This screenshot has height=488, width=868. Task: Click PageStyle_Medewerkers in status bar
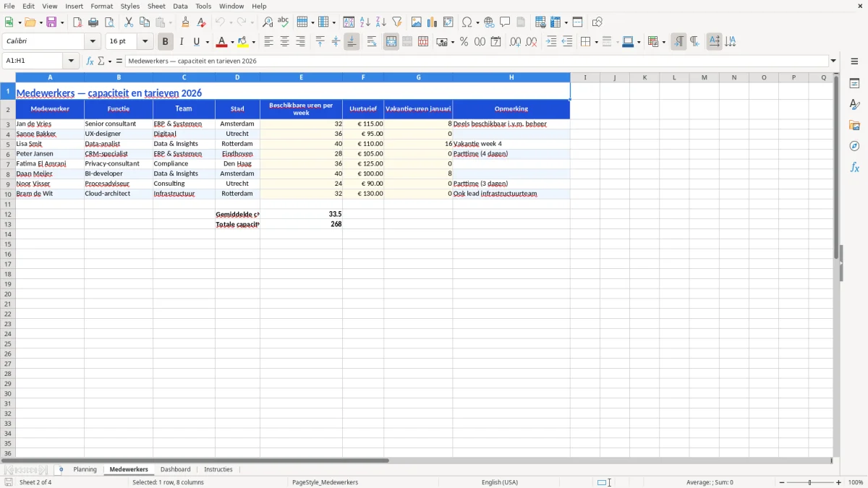[325, 482]
